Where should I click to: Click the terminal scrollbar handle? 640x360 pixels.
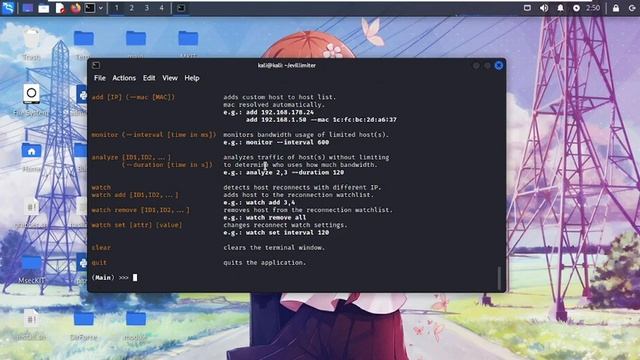coord(499,278)
